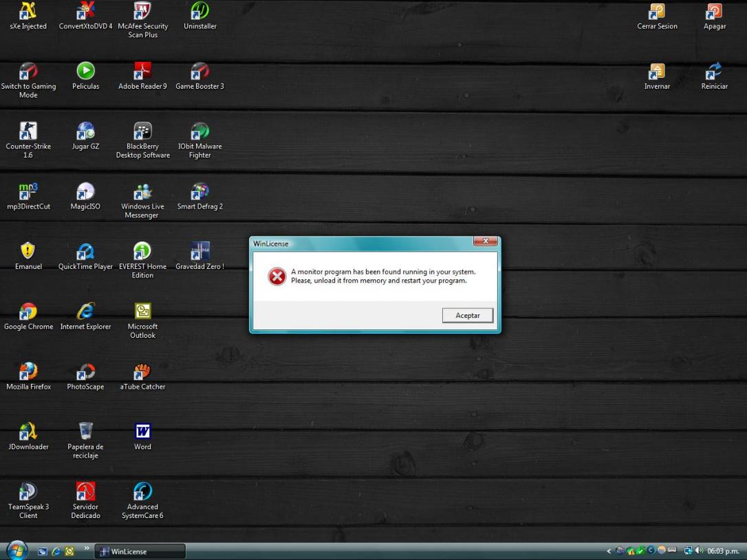The image size is (747, 560).
Task: Click the yellow Quick Launch icon
Action: [x=69, y=552]
